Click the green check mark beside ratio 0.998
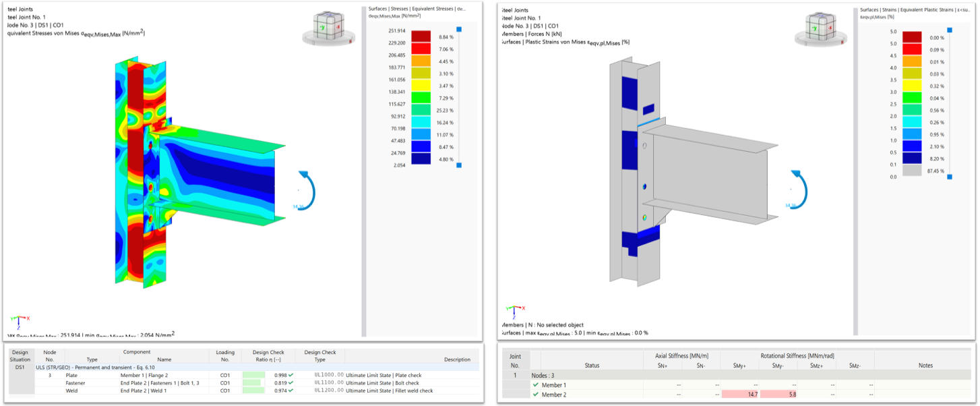 (x=290, y=374)
